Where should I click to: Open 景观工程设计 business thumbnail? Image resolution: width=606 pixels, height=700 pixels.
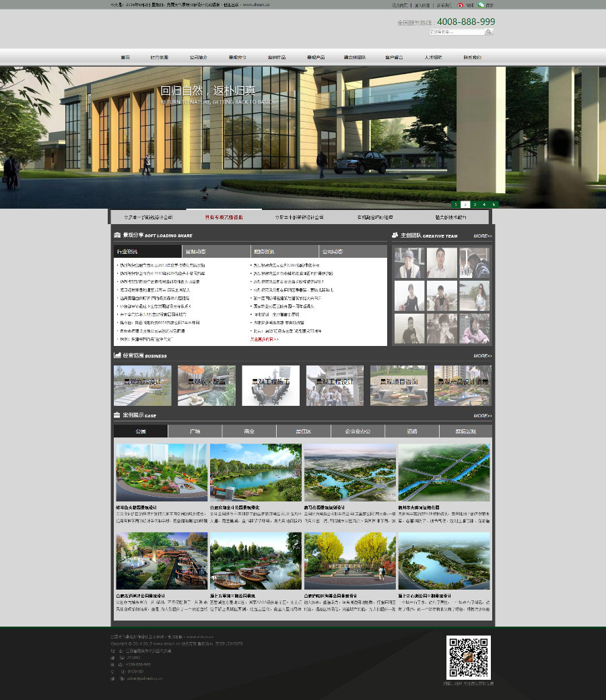tap(335, 386)
